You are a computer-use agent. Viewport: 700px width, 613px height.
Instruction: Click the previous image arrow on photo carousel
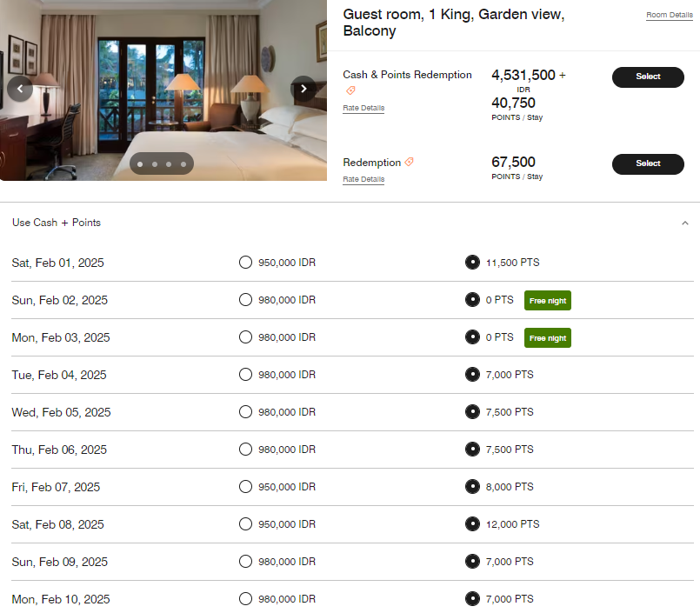click(19, 89)
